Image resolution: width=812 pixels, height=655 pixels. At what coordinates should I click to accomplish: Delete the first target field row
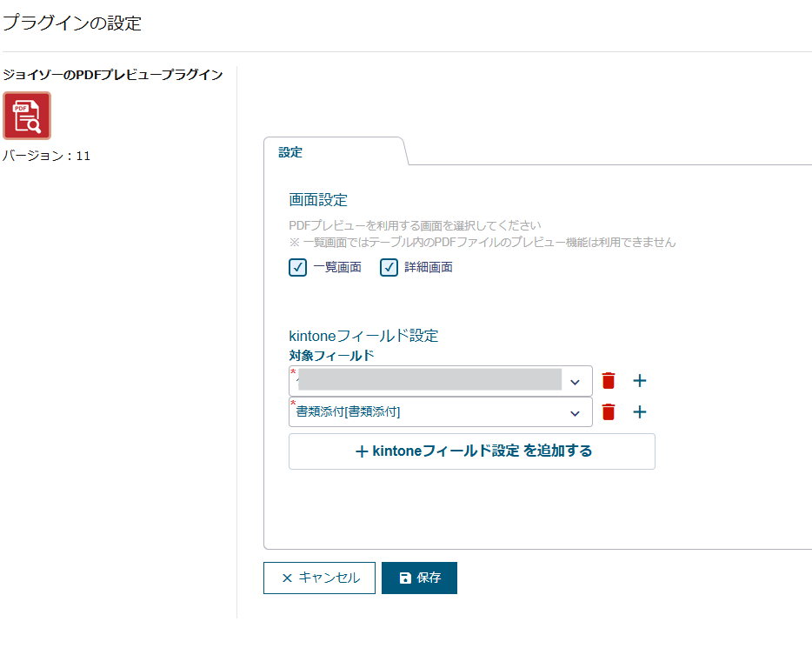(x=609, y=381)
